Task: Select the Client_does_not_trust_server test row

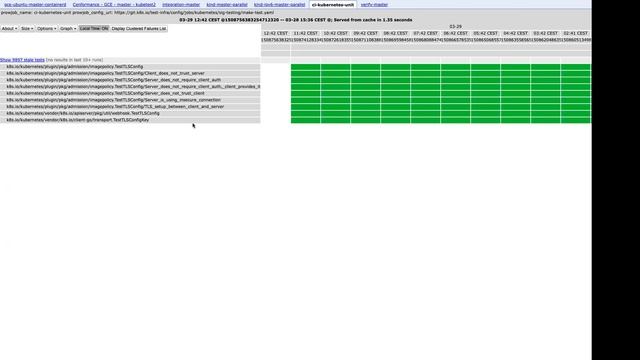Action: 130,73
